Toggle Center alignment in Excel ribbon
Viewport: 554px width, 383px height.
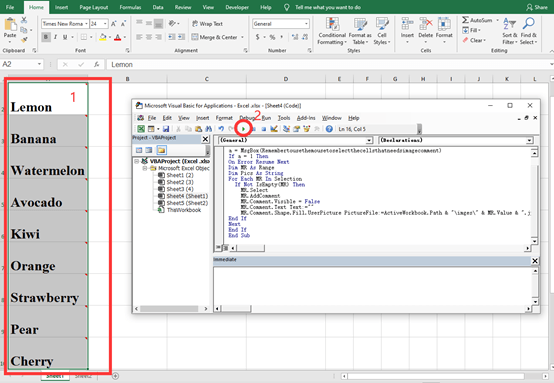pos(149,37)
